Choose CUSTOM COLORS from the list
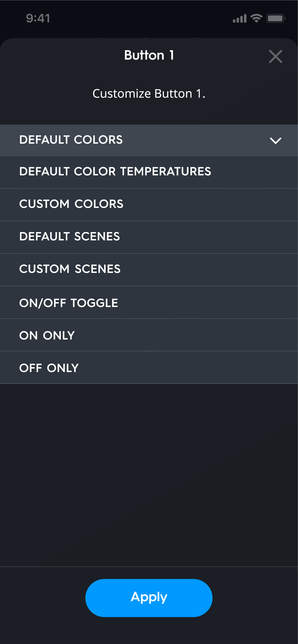 pyautogui.click(x=71, y=204)
